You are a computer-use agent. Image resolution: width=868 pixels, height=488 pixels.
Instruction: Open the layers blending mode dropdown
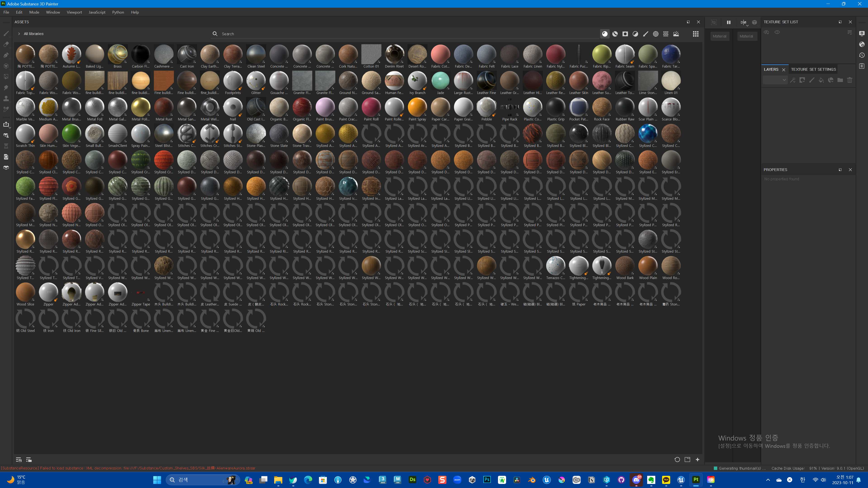[x=775, y=80]
